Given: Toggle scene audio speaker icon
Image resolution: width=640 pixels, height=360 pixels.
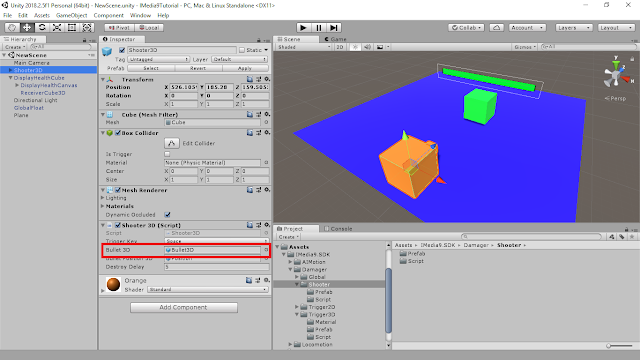Looking at the screenshot, I should [367, 47].
